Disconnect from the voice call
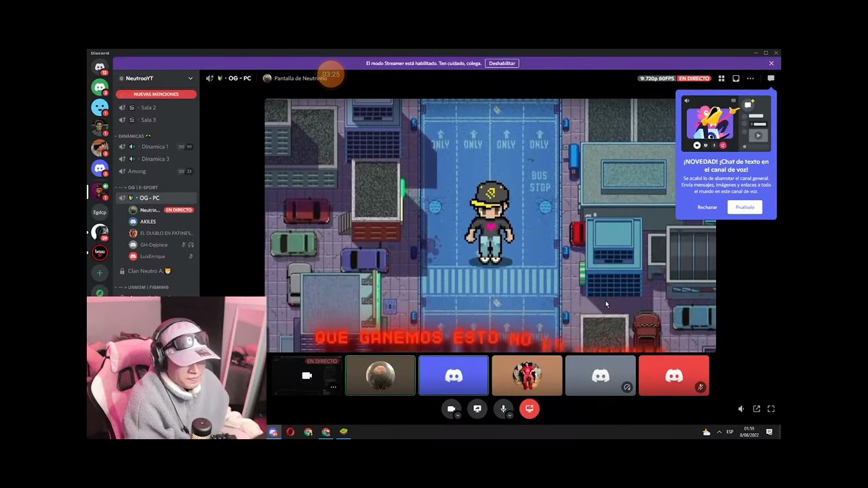Viewport: 868px width, 488px height. tap(530, 409)
